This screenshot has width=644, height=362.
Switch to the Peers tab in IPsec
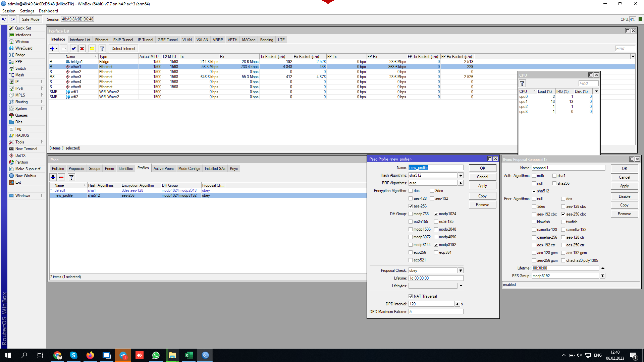tap(109, 169)
